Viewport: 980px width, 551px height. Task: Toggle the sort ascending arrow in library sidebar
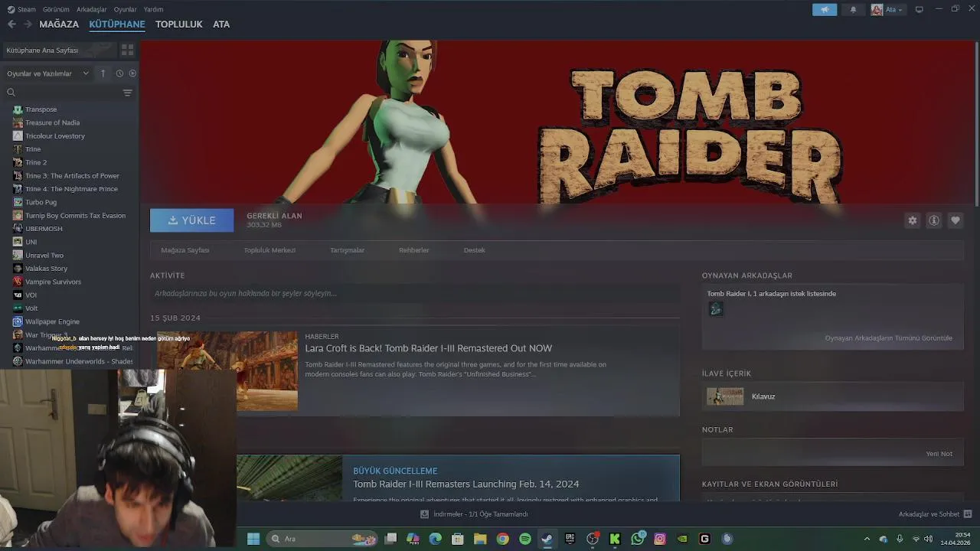103,73
